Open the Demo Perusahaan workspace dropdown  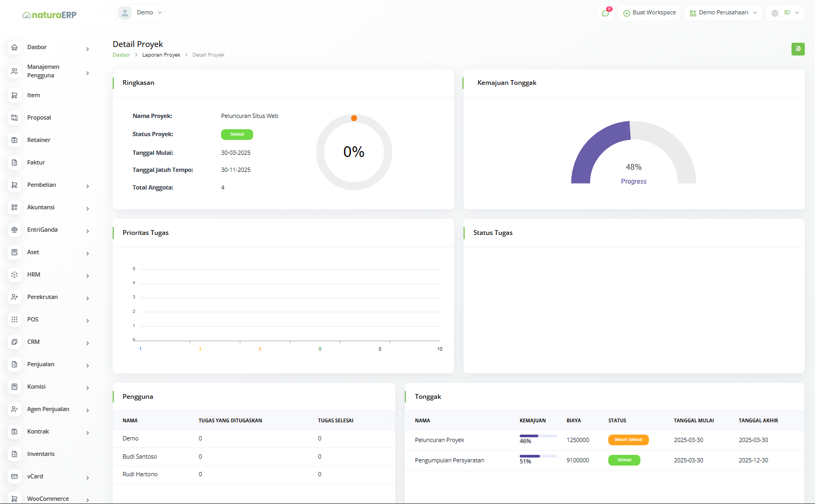pos(724,13)
